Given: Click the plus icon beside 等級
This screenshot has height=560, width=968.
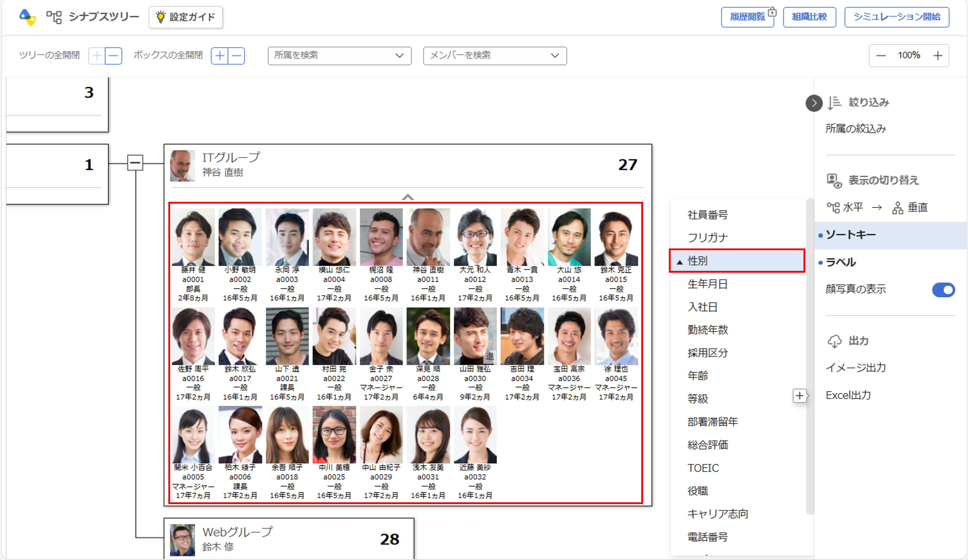Looking at the screenshot, I should pyautogui.click(x=799, y=396).
